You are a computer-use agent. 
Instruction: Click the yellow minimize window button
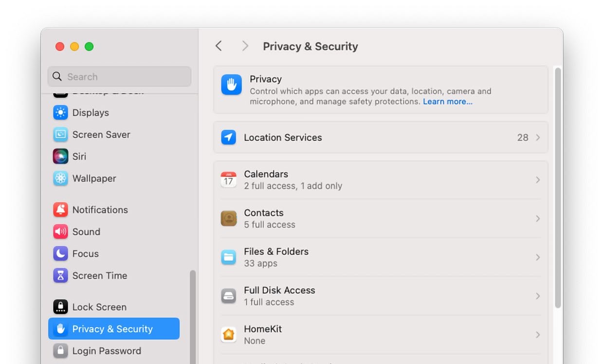point(74,46)
